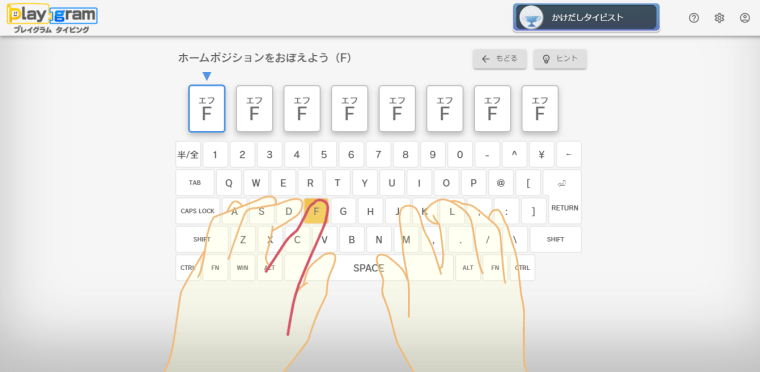Click the U key
This screenshot has height=372, width=760.
pos(392,183)
